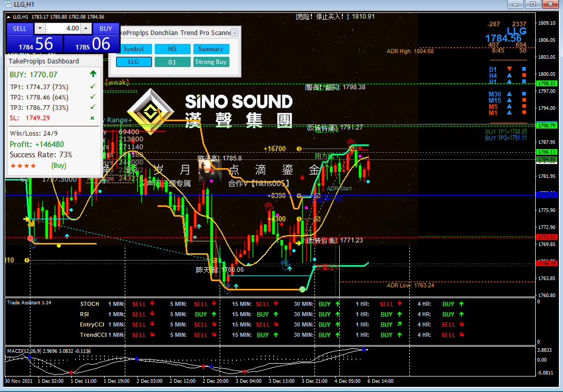This screenshot has width=563, height=392.
Task: Click the blue square beside D1
Action: point(524,69)
